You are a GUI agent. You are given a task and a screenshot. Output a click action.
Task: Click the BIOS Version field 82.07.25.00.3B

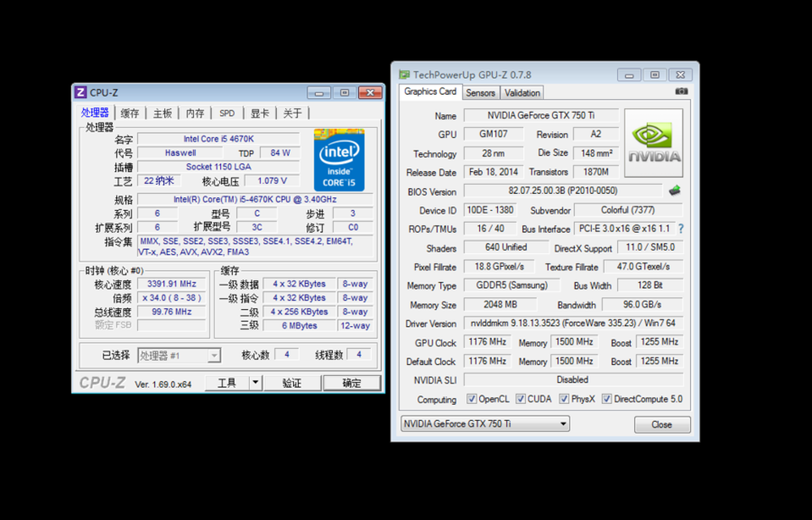click(x=563, y=191)
